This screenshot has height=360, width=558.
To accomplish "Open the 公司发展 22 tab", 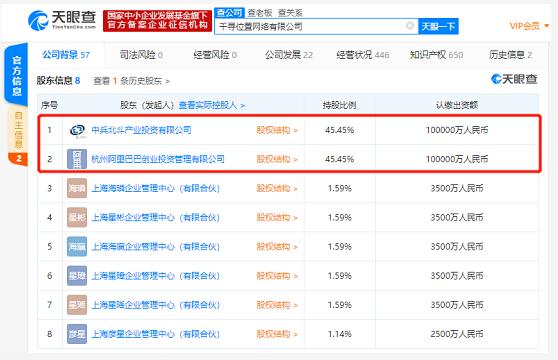I will [289, 55].
